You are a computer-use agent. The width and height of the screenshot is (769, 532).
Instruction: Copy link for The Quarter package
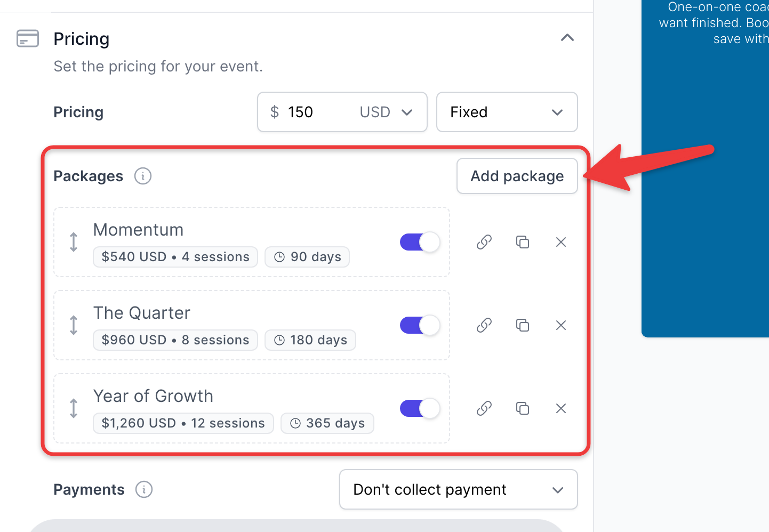[x=484, y=325]
